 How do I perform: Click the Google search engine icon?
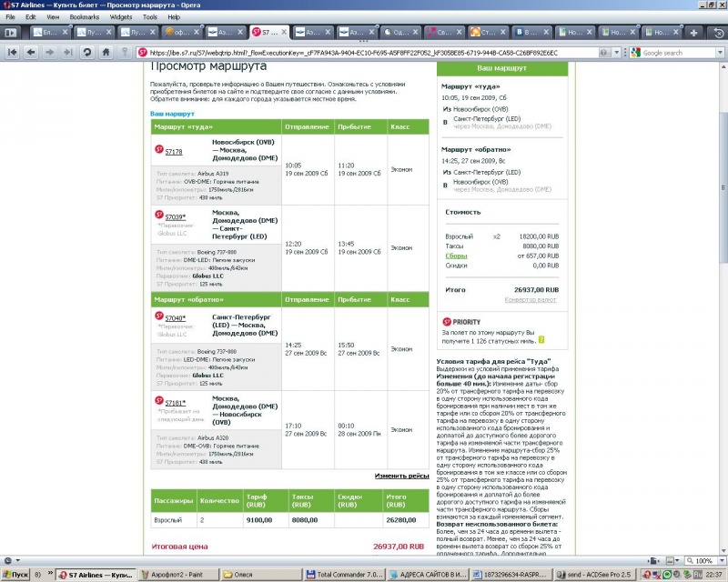pos(635,53)
